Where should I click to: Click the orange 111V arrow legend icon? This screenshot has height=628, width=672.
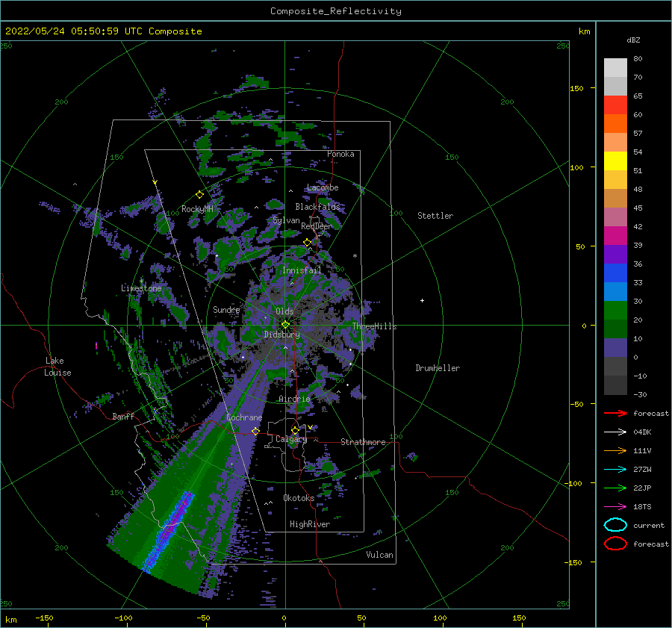pos(615,450)
